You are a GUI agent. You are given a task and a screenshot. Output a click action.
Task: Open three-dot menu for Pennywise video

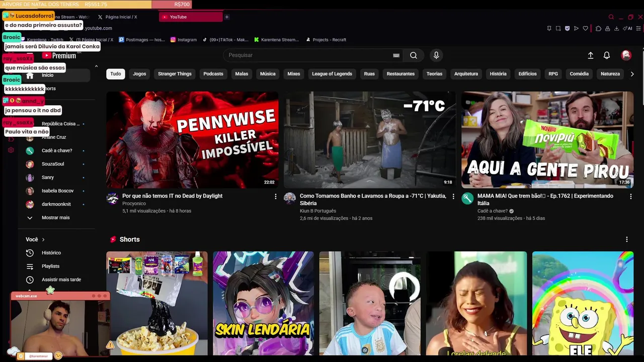point(275,197)
